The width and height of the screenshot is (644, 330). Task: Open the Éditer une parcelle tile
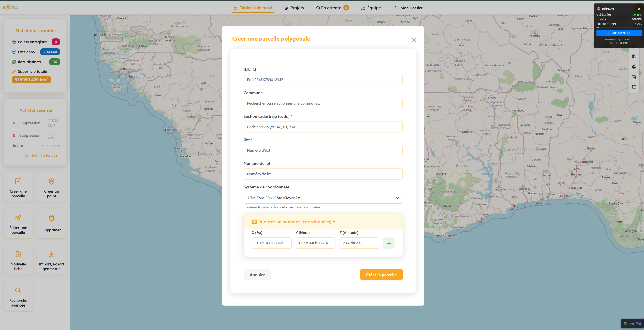point(18,223)
